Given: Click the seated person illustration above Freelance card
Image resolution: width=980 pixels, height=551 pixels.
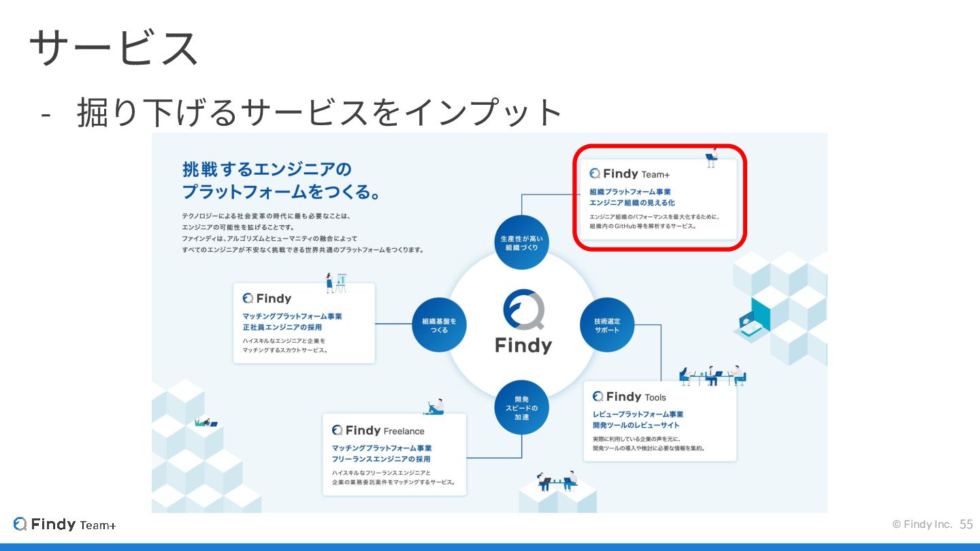Looking at the screenshot, I should coord(434,407).
